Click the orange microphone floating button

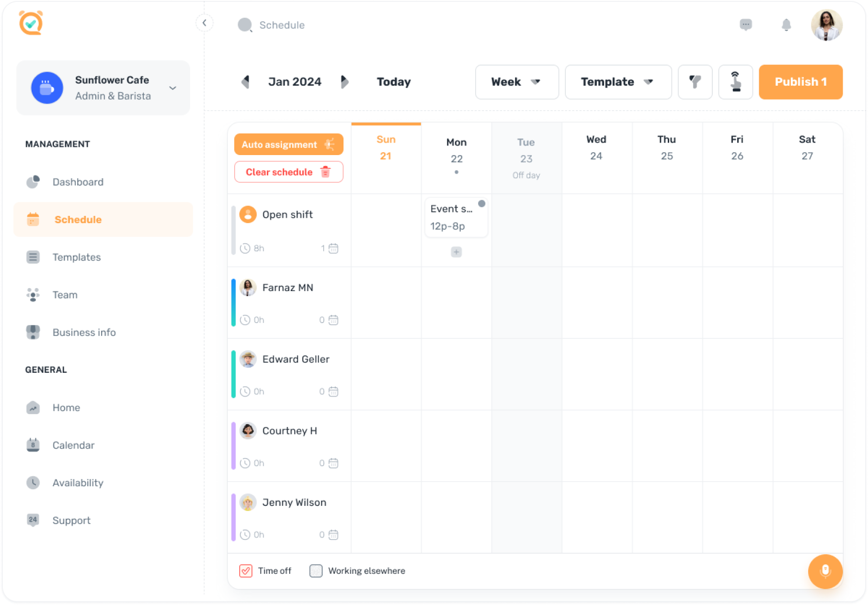825,571
